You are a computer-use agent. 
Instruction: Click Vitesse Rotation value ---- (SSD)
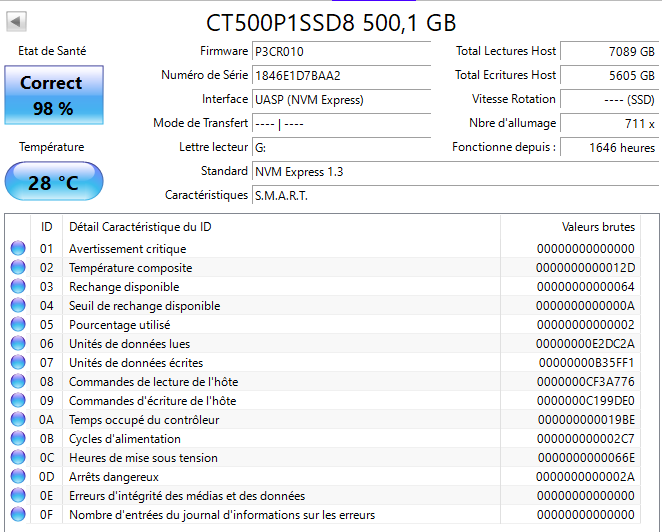pos(609,100)
